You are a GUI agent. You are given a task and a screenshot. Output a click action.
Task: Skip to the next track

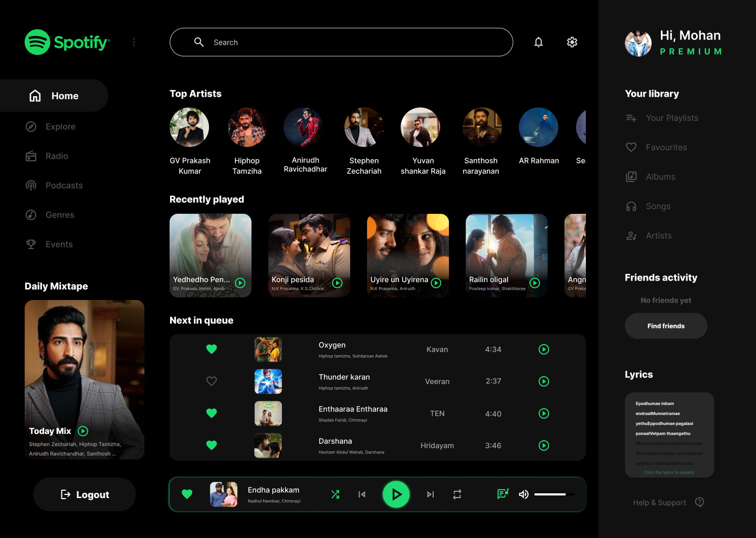(x=430, y=494)
